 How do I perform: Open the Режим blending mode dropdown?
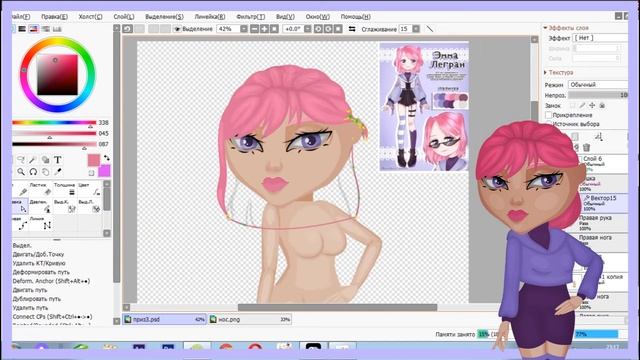click(598, 84)
